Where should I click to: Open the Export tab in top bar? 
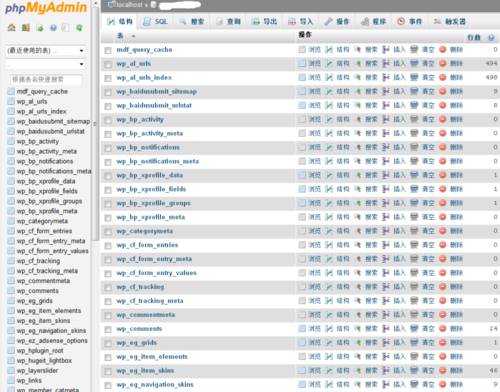pos(265,22)
